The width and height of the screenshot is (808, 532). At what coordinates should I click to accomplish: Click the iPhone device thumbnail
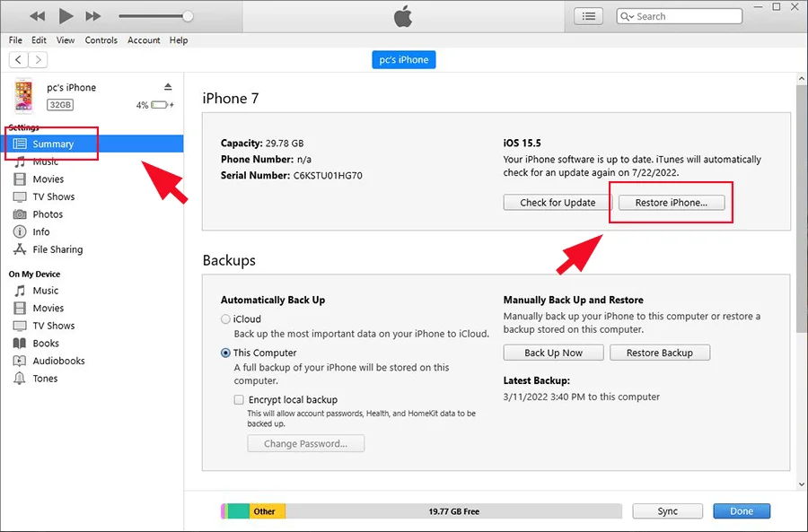click(x=23, y=95)
